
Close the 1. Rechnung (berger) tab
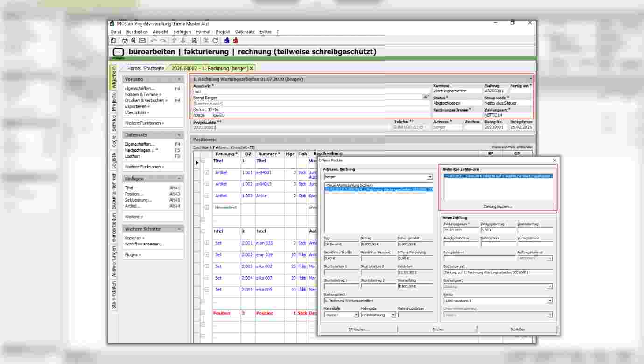click(x=252, y=68)
